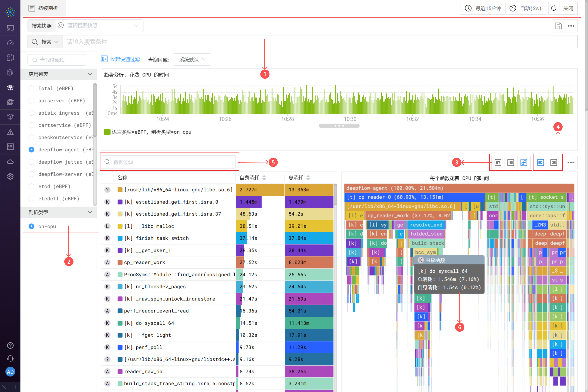Viewport: 588px width, 392px height.
Task: Open the settings gear in sidebar
Action: point(10,177)
